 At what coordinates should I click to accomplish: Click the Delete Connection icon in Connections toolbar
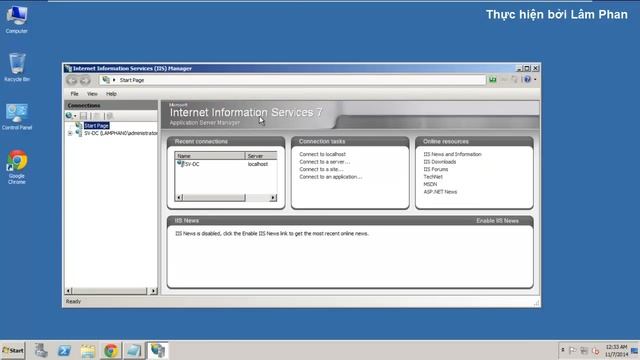(109, 116)
